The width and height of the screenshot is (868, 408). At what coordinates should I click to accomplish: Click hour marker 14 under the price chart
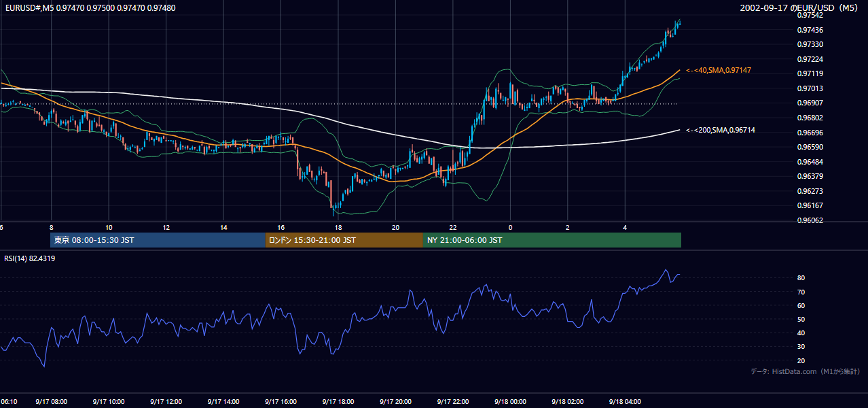click(223, 227)
